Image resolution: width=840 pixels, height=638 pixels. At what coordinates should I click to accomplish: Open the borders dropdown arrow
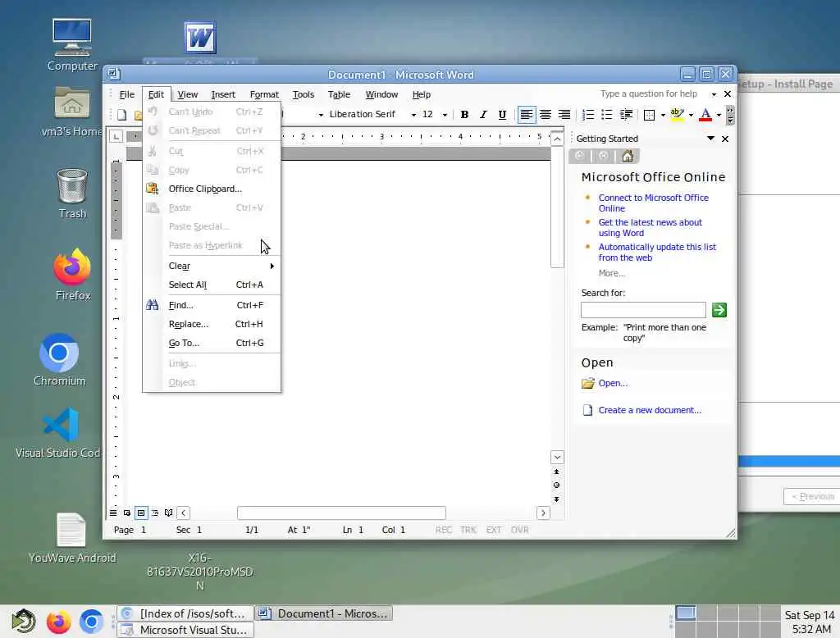663,115
